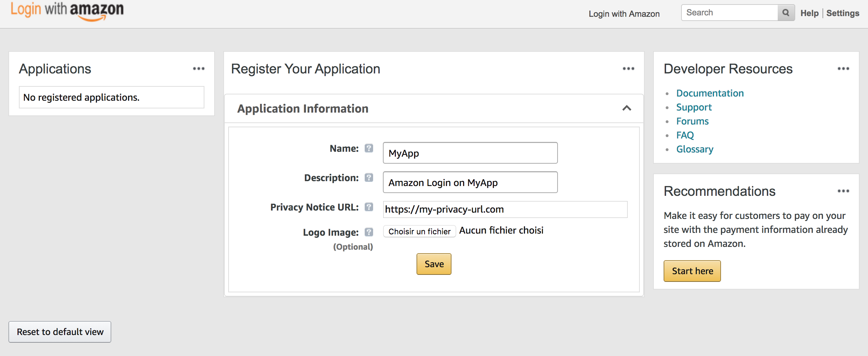Click the Recommendations payment description paragraph
The width and height of the screenshot is (868, 356).
(x=756, y=229)
